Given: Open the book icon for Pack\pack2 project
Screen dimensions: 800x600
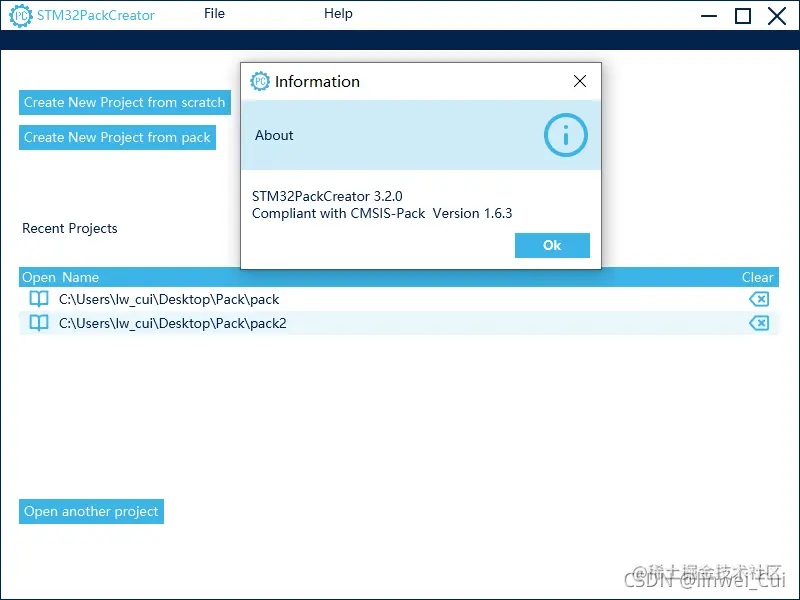Looking at the screenshot, I should (x=39, y=323).
